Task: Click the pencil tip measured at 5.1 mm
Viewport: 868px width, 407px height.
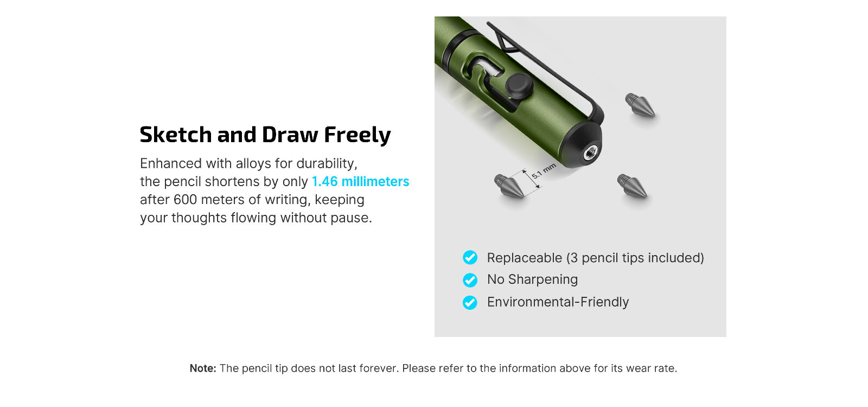Action: click(x=509, y=186)
